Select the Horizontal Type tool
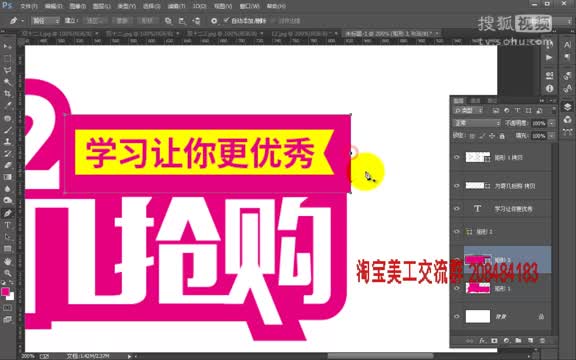 tap(7, 225)
